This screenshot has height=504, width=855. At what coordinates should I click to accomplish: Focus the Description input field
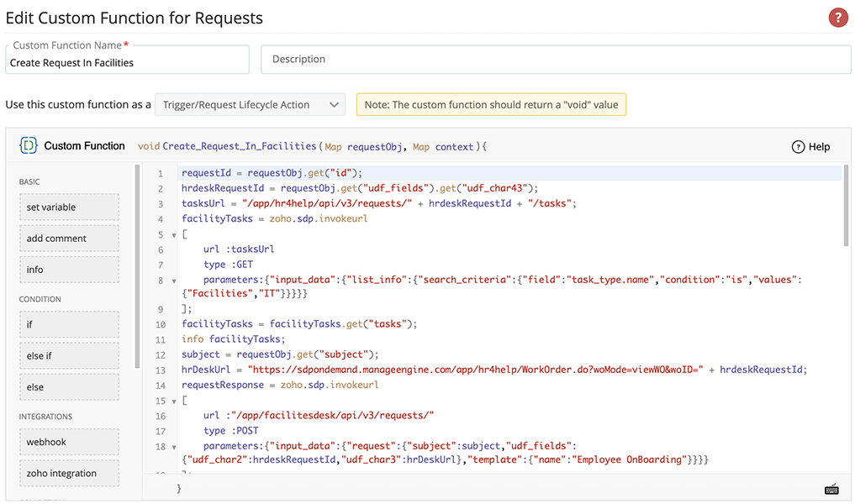coord(556,60)
